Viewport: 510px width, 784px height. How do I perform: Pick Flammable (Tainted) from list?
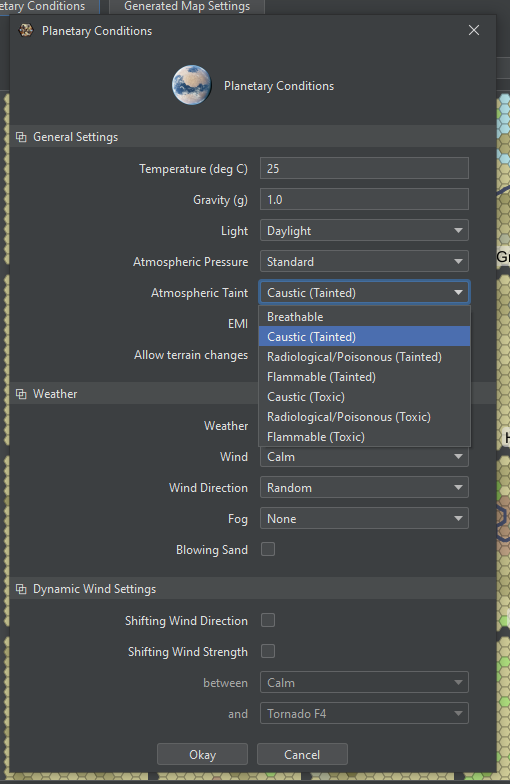point(364,376)
